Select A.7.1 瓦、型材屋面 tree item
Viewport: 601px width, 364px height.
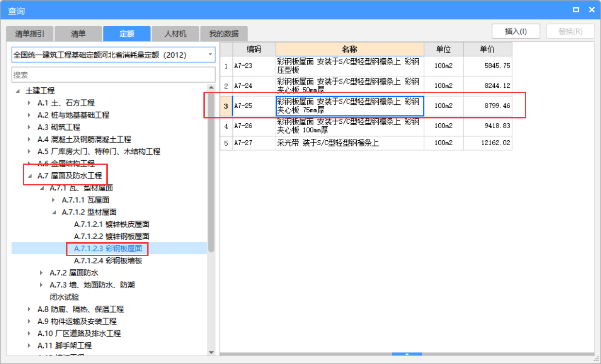pyautogui.click(x=81, y=188)
